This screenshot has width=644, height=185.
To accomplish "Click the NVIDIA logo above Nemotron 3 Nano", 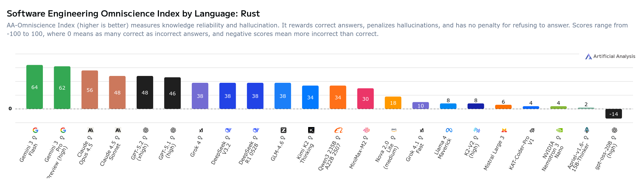I will tap(559, 130).
